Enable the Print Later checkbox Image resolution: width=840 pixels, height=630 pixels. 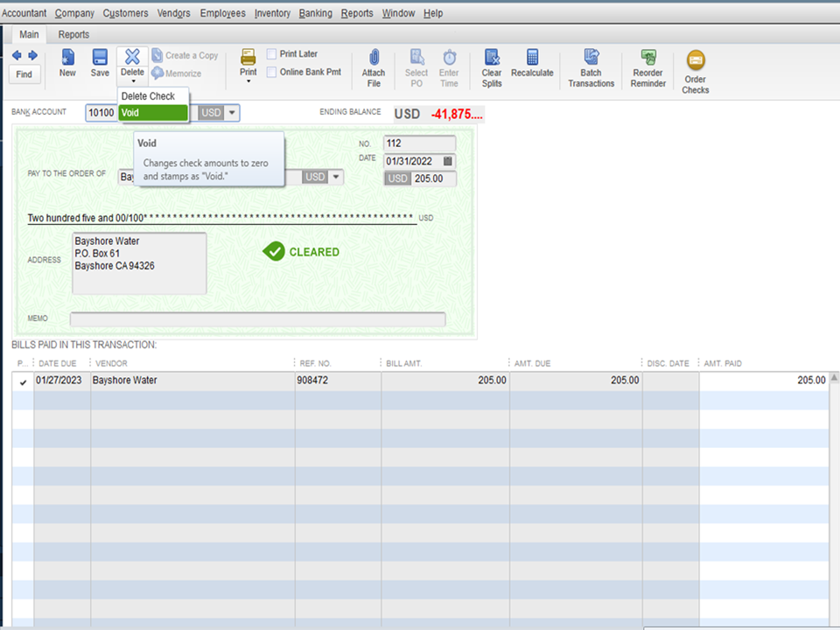[271, 53]
